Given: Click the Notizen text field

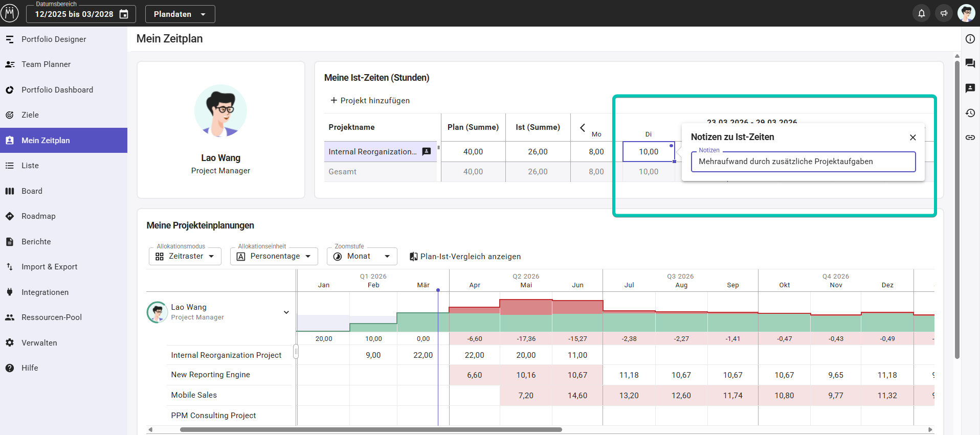Looking at the screenshot, I should [x=803, y=162].
